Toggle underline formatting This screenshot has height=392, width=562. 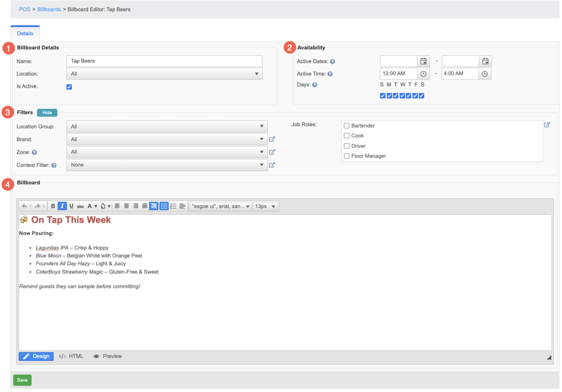pyautogui.click(x=71, y=206)
